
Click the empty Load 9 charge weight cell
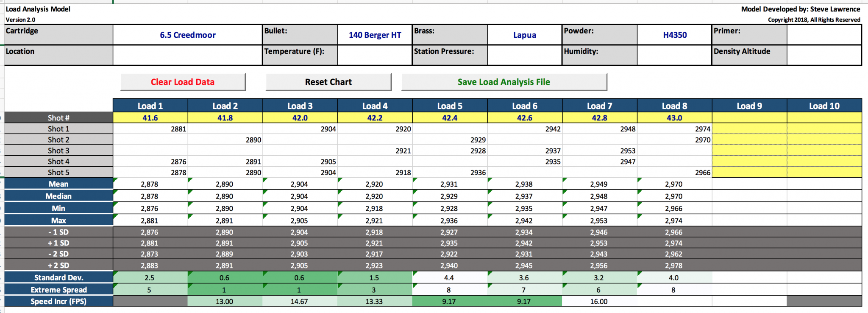[749, 117]
